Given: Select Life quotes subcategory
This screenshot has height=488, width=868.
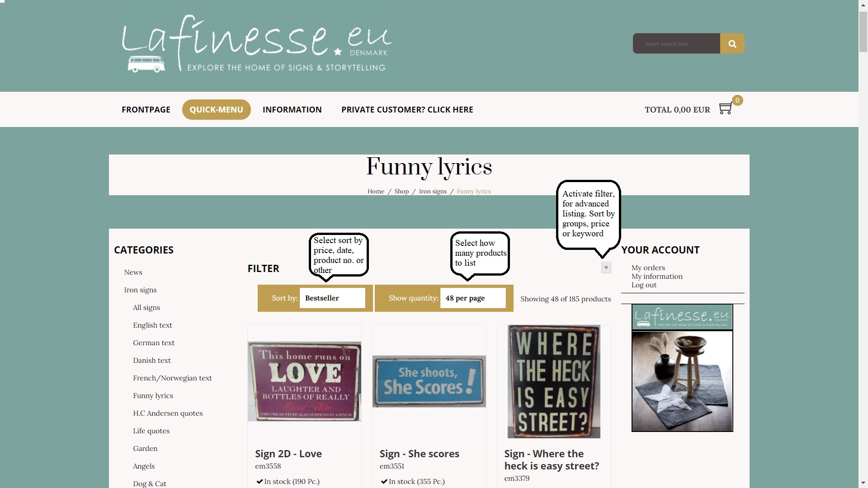Looking at the screenshot, I should (x=151, y=431).
